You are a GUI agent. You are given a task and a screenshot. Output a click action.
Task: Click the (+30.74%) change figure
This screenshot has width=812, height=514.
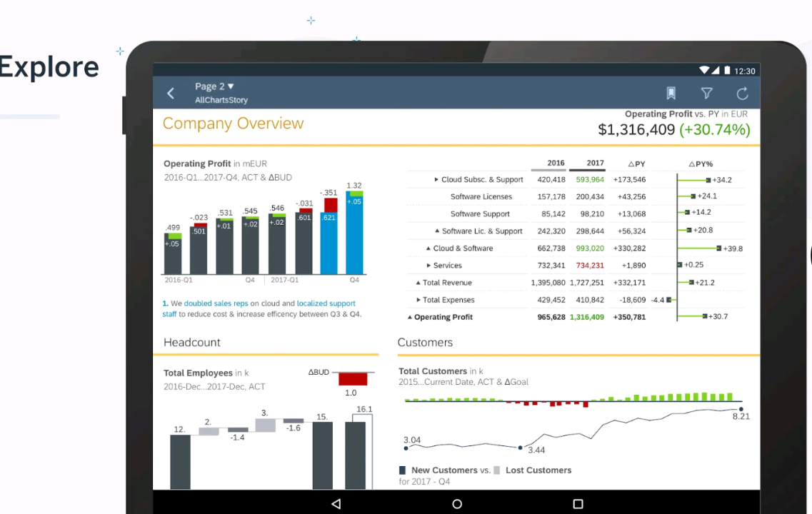[715, 129]
